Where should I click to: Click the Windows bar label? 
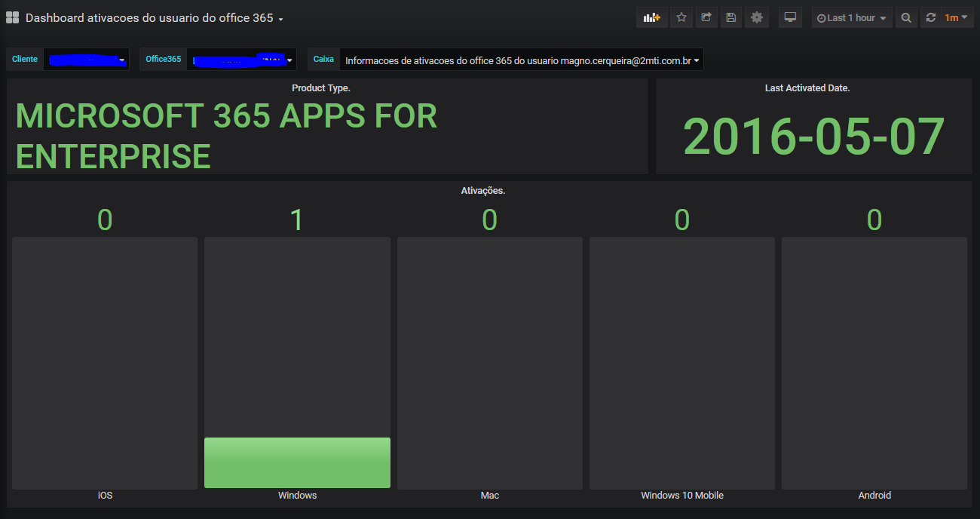[x=297, y=496]
